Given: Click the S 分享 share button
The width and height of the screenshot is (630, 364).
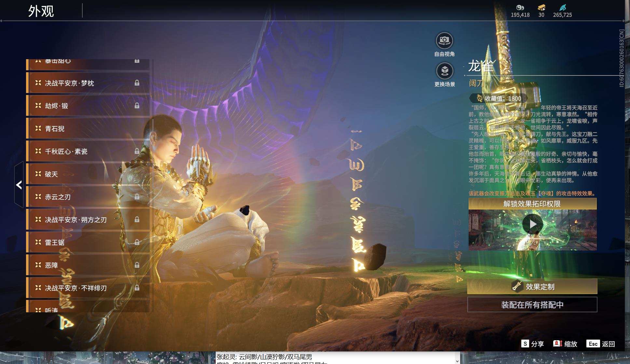Looking at the screenshot, I should 532,344.
